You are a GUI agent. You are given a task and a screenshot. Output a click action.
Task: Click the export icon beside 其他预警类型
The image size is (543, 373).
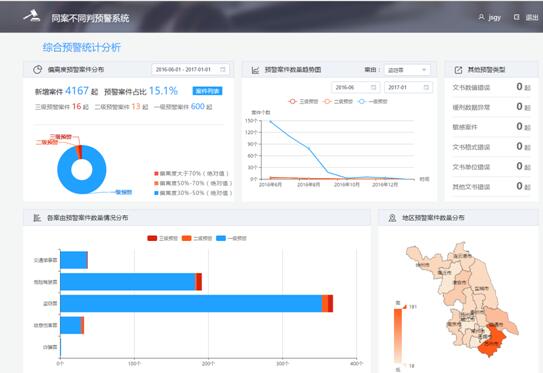click(458, 70)
